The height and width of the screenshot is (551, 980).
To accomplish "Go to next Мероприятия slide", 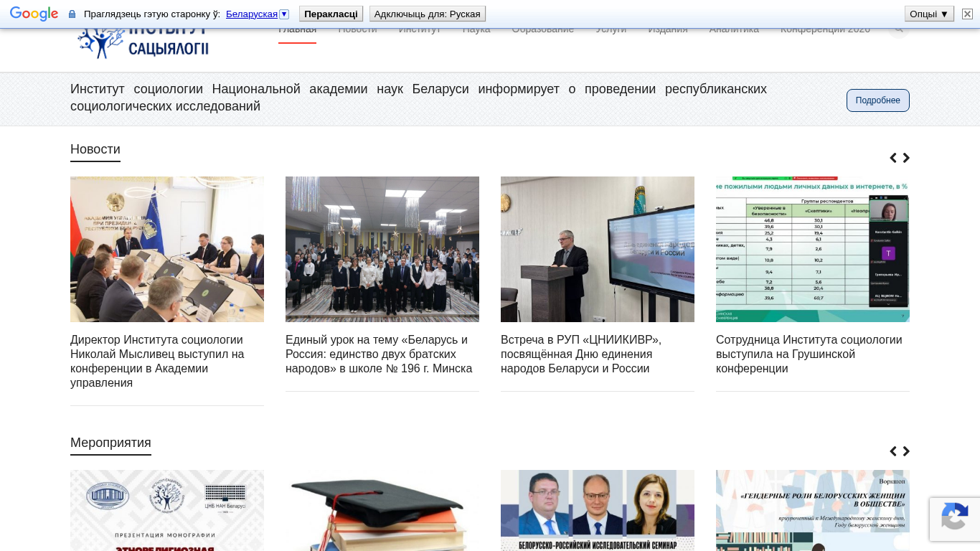I will 906,451.
